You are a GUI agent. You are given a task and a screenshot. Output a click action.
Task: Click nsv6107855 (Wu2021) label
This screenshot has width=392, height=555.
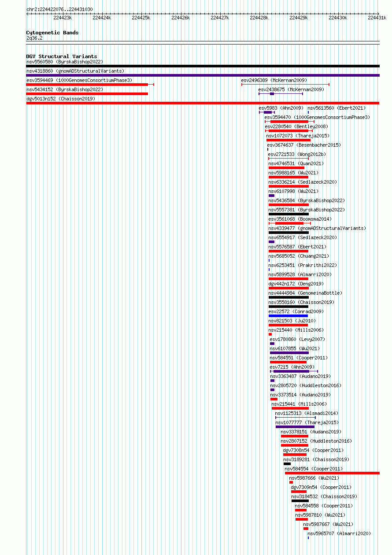click(295, 348)
